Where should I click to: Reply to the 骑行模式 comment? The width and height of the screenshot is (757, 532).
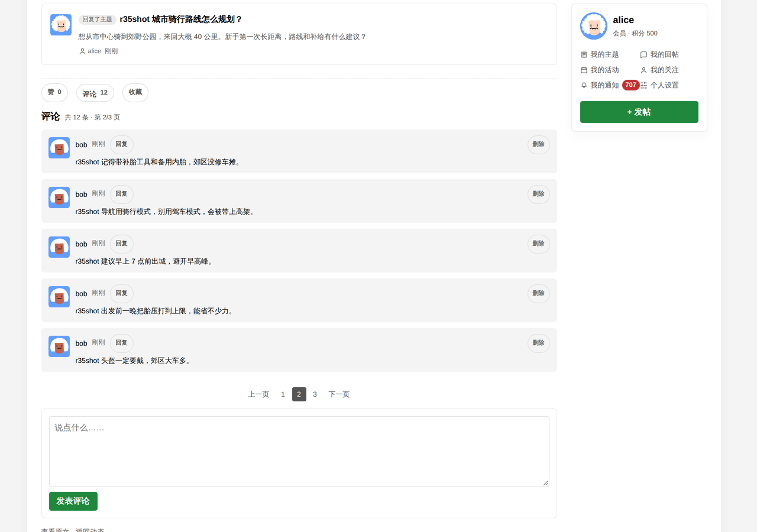click(122, 194)
